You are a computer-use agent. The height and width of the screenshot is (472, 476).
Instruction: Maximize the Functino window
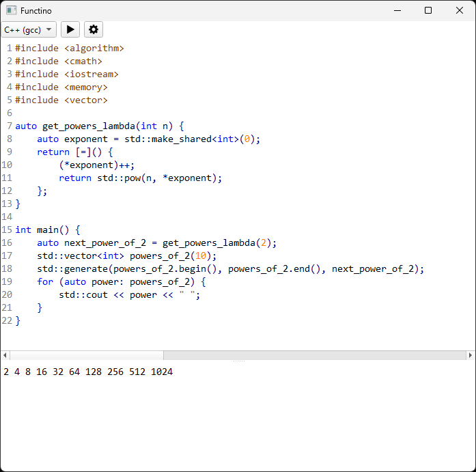click(x=428, y=10)
